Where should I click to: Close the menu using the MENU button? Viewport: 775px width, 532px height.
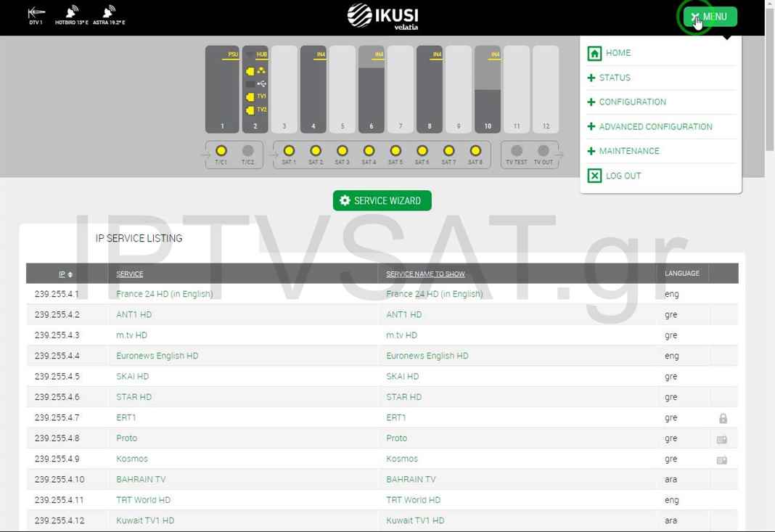pos(709,17)
